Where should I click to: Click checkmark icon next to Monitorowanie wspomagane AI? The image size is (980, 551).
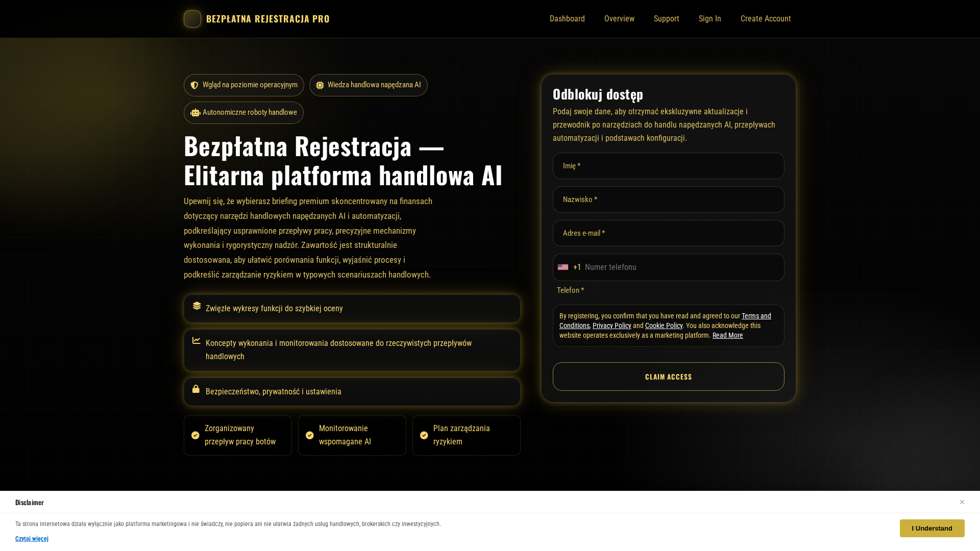(310, 435)
